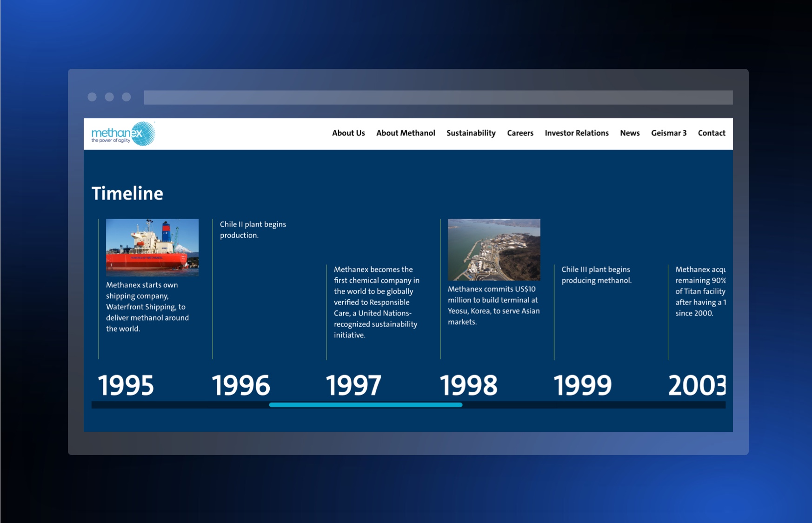Click the 1999 timeline year
The width and height of the screenshot is (812, 523).
[582, 385]
